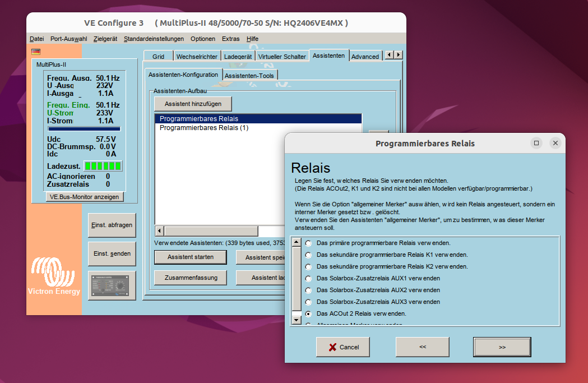Close the Programmierbares Relais dialog
Viewport: 588px width, 383px height.
point(555,143)
